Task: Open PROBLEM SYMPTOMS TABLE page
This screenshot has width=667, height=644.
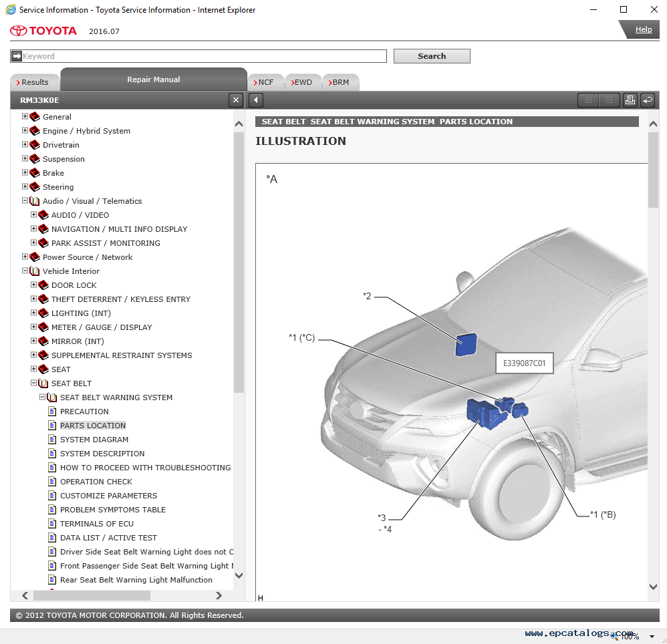Action: (113, 509)
